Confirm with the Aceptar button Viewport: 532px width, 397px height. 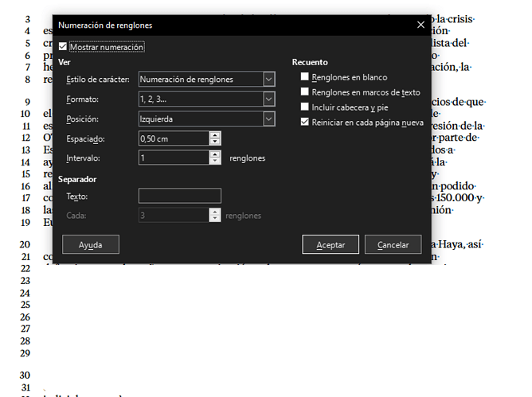[x=331, y=244]
